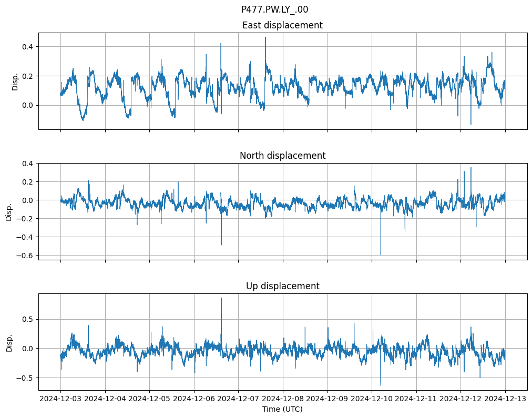
Task: Click the East plot's Disp. y-axis label
Action: [15, 81]
